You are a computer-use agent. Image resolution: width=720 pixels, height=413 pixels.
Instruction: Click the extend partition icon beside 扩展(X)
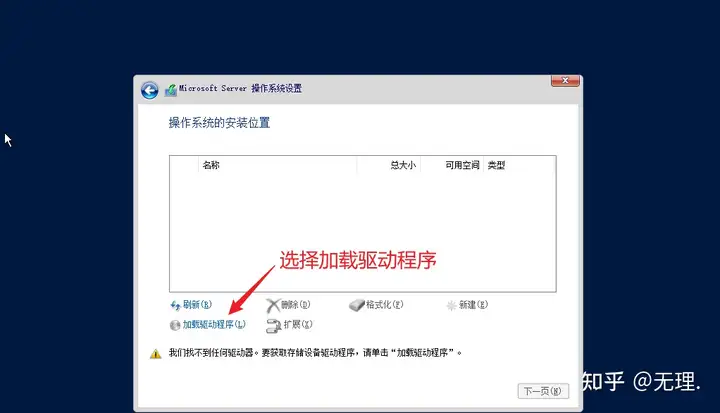point(273,325)
